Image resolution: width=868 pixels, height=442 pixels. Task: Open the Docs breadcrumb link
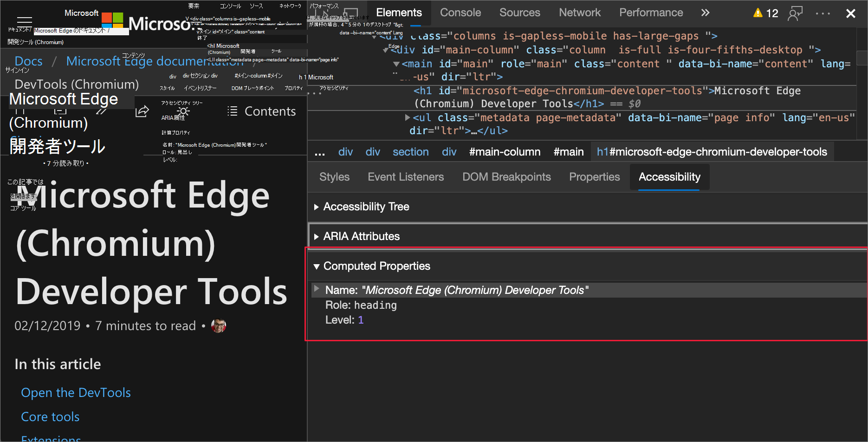tap(28, 61)
